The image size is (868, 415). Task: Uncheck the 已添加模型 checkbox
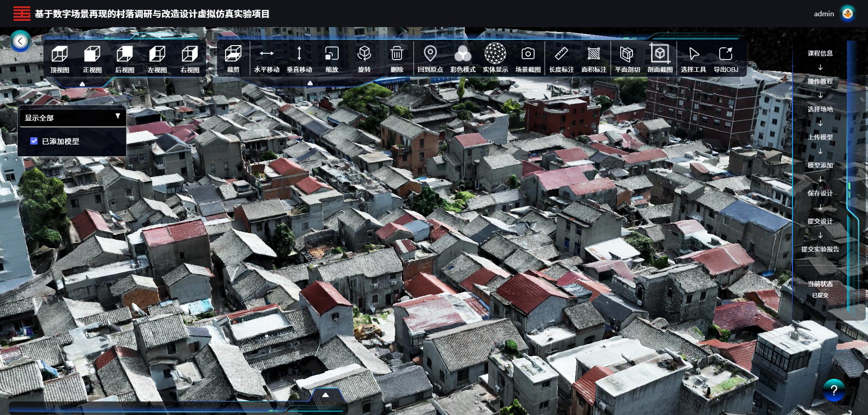(x=34, y=141)
